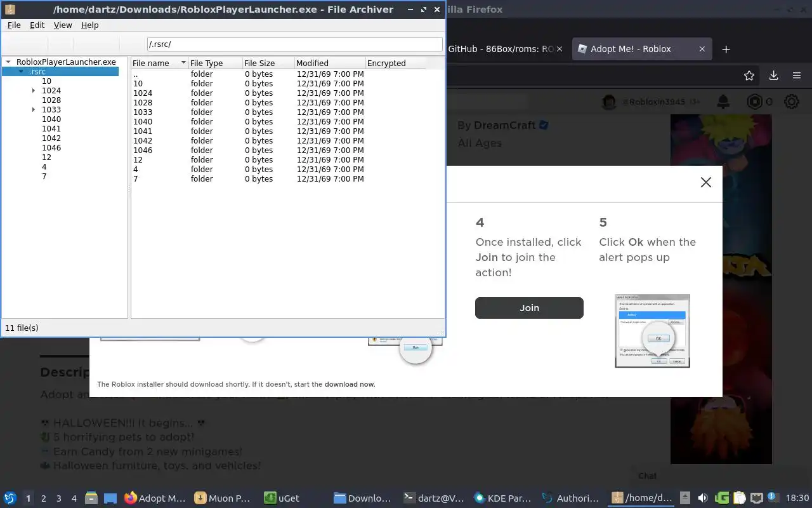Select 1028 in the sidebar tree
The width and height of the screenshot is (812, 508).
[x=51, y=100]
